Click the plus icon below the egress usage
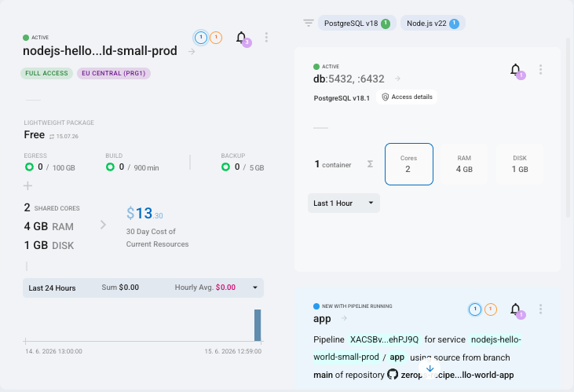 [27, 185]
